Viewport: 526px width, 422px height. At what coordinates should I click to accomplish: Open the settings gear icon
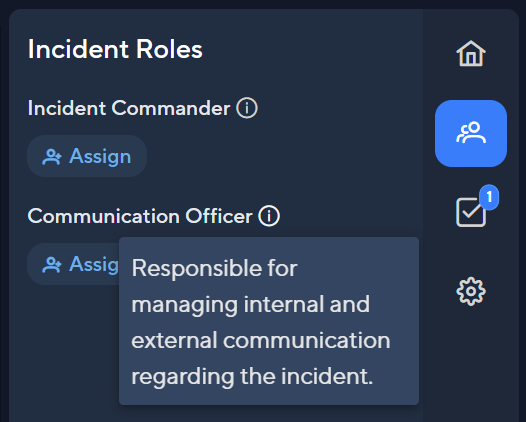point(471,291)
